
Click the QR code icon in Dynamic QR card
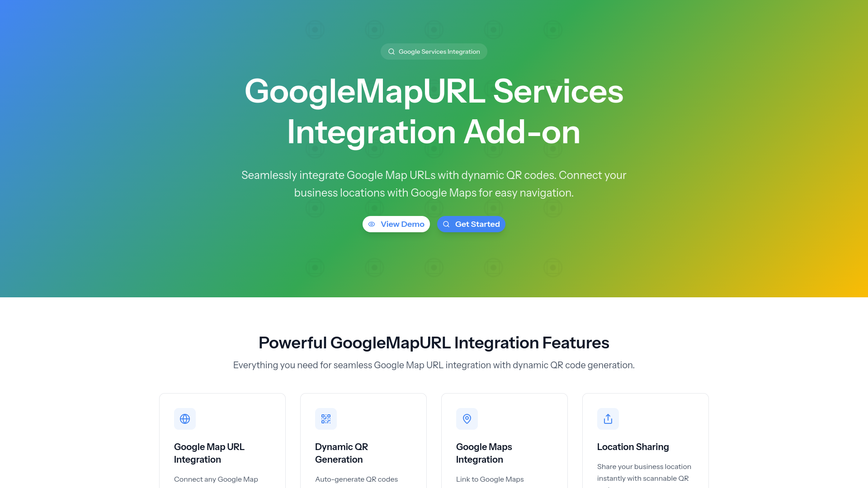(325, 419)
